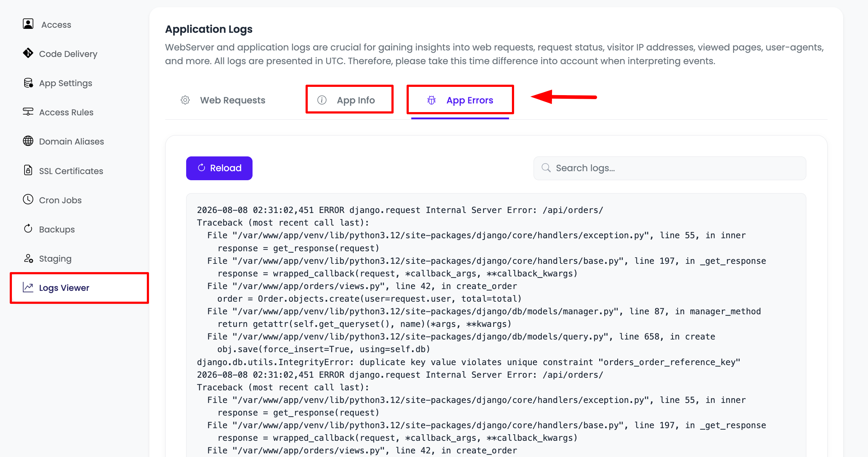Go to Code Delivery
Screen dimensions: 868x457
point(68,54)
